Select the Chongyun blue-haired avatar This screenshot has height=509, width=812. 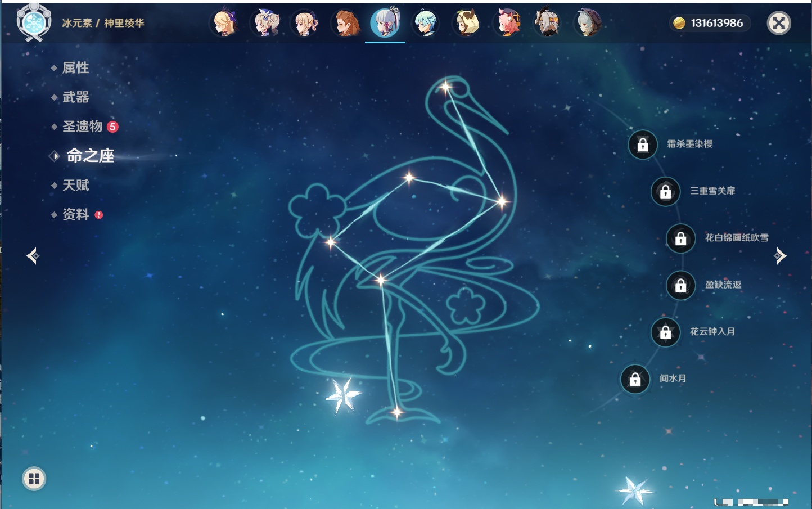point(426,23)
